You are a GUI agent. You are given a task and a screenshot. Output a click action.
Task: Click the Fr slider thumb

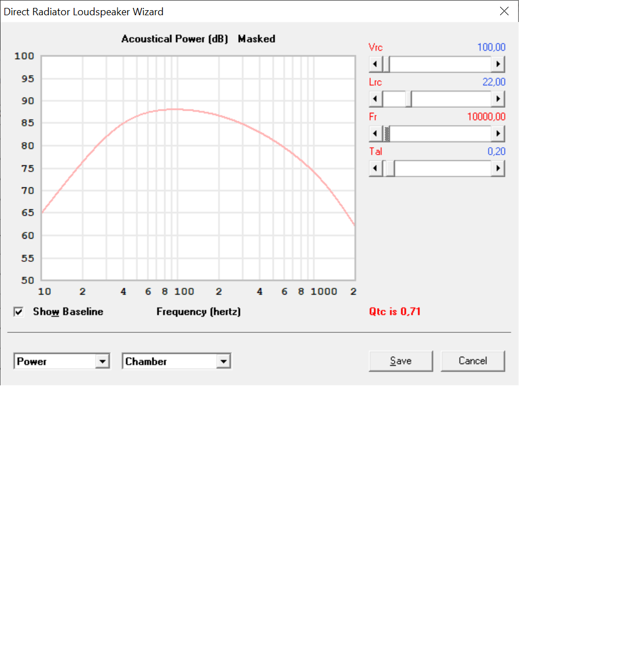pos(387,134)
